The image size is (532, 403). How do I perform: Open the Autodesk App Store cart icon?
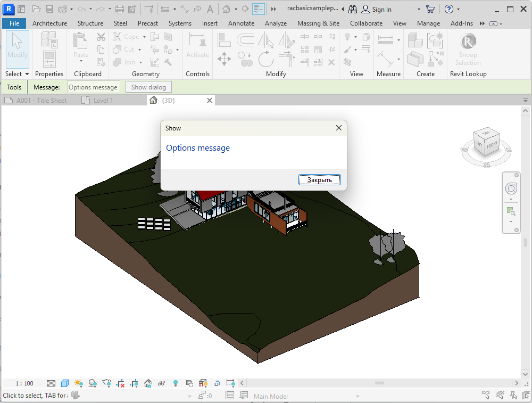pyautogui.click(x=430, y=9)
